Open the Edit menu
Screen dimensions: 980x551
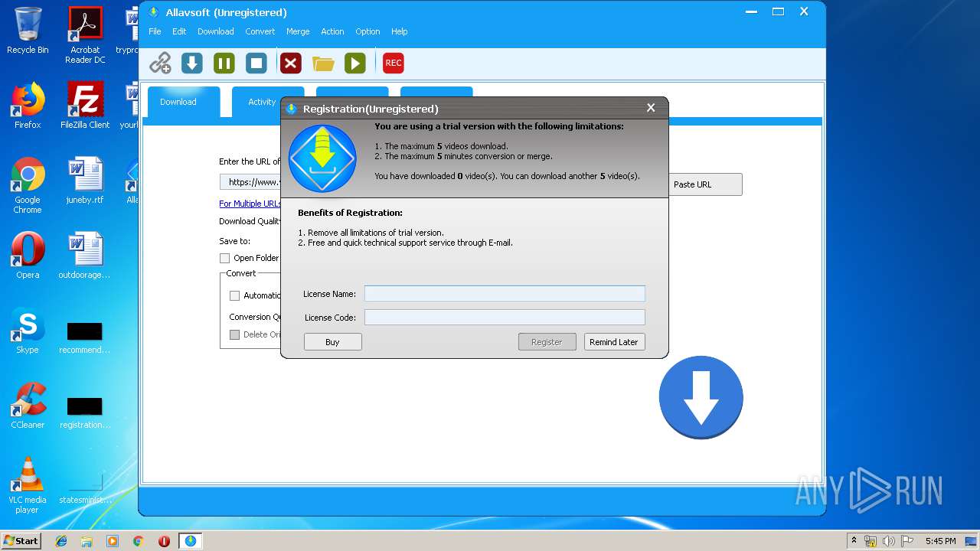pos(179,31)
